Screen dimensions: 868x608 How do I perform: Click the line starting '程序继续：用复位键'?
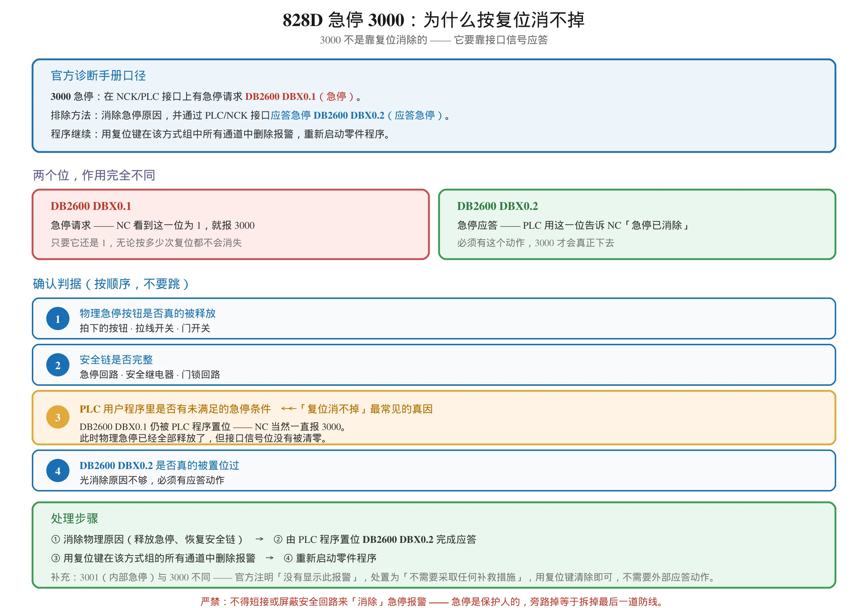[221, 134]
